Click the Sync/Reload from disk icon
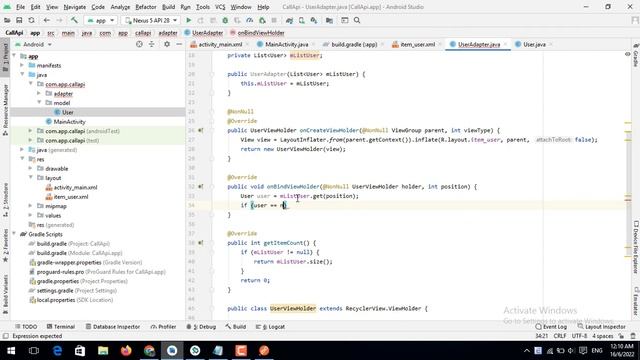Image resolution: width=640 pixels, height=360 pixels. (x=31, y=20)
